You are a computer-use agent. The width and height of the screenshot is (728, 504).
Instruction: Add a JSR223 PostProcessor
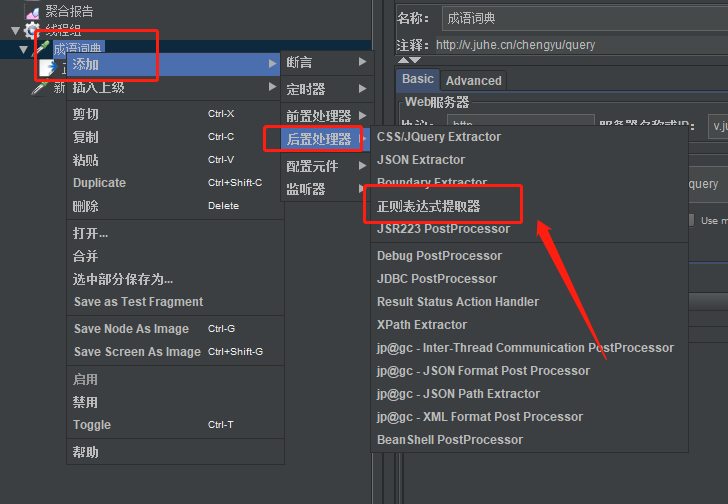529,229
